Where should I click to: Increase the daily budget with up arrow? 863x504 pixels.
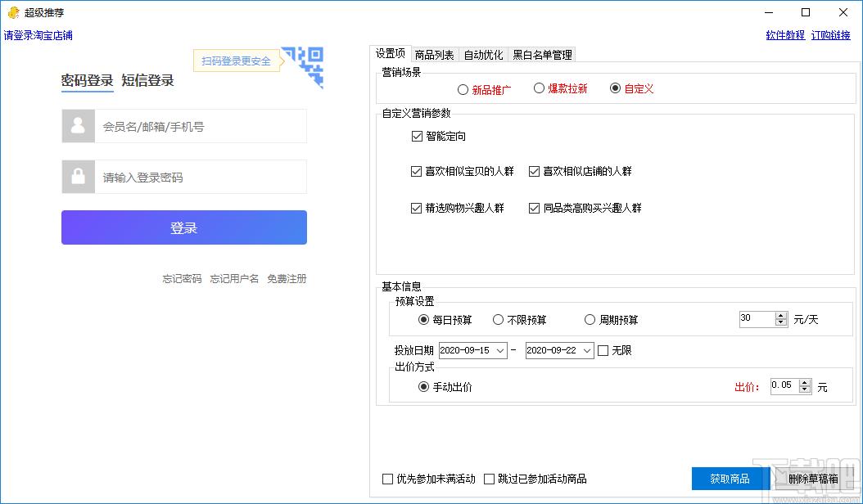[x=781, y=316]
